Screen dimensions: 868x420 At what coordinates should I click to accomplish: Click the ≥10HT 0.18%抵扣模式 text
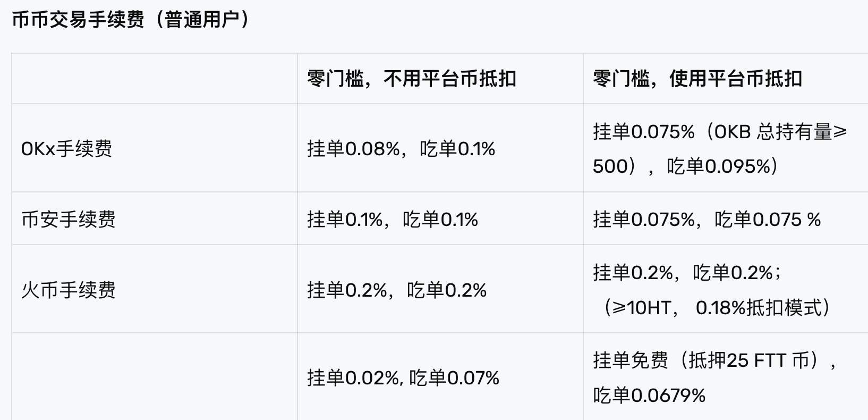[x=717, y=307]
